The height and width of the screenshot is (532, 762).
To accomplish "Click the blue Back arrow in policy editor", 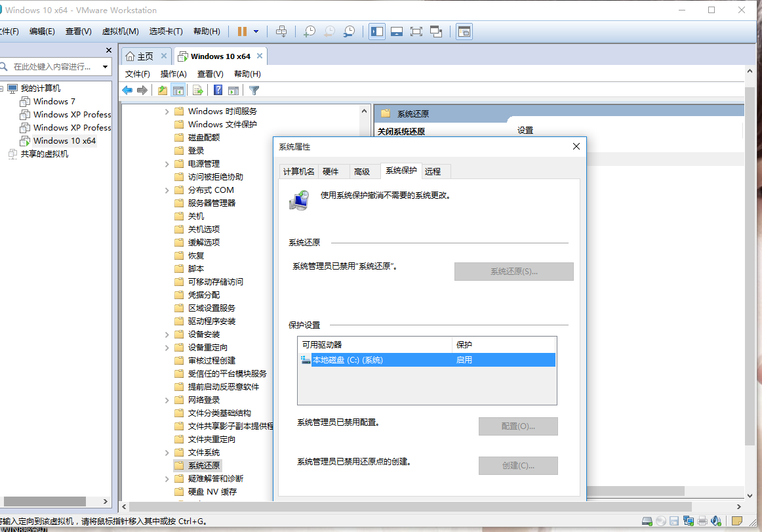I will 128,90.
